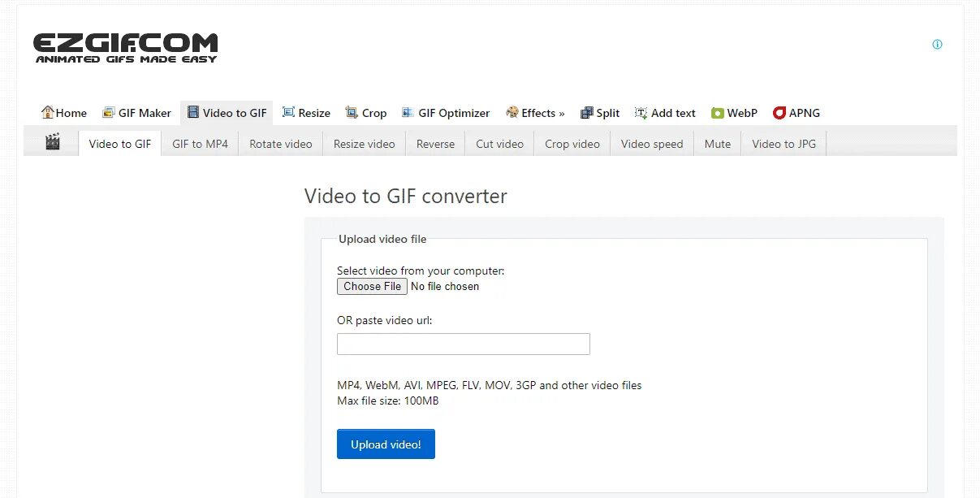Select the Home house icon

[x=46, y=112]
